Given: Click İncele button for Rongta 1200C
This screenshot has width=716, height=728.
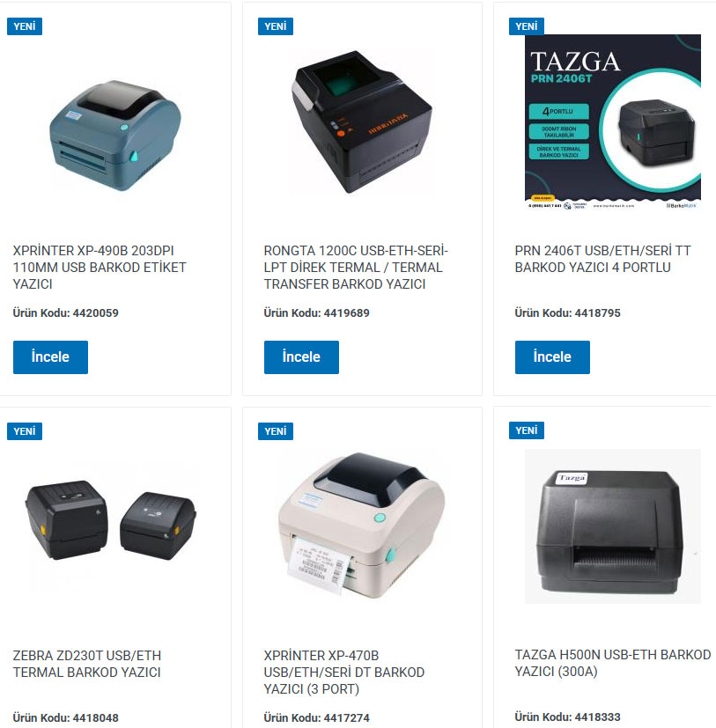Looking at the screenshot, I should pos(301,357).
